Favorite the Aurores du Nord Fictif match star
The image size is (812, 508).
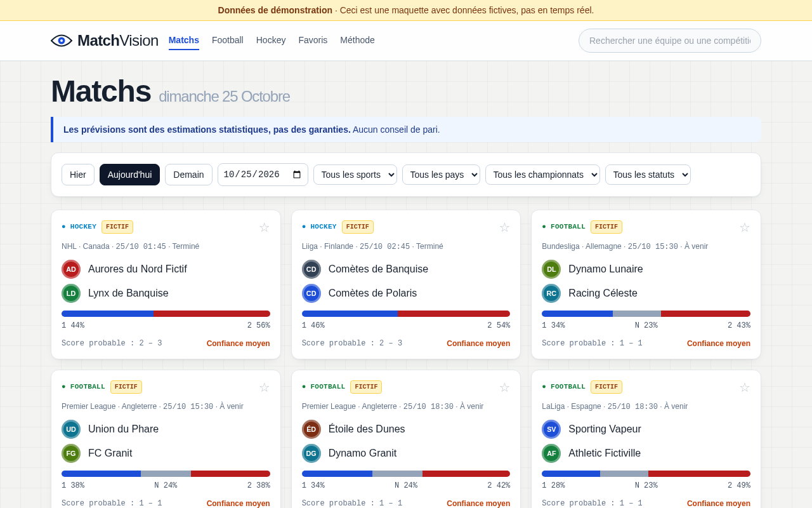coord(264,227)
